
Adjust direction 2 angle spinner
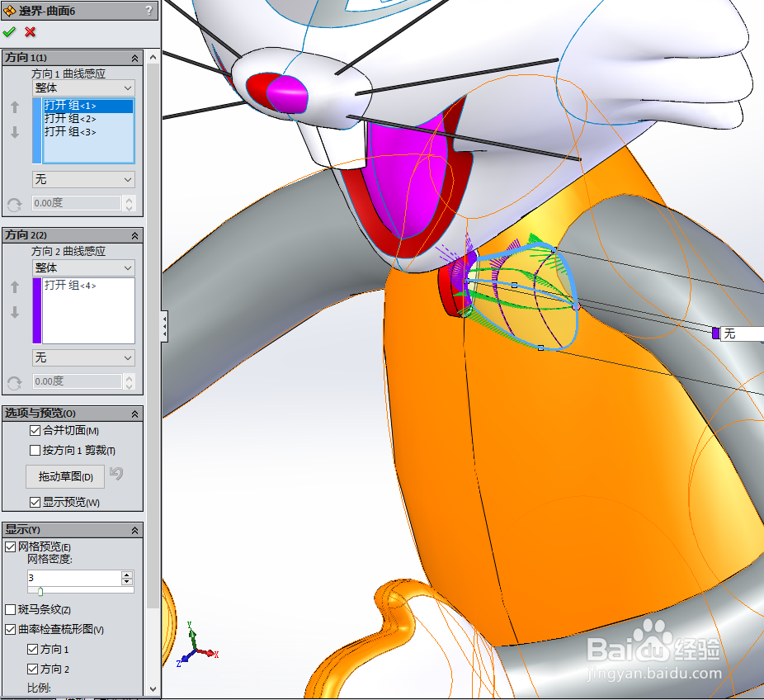(x=129, y=381)
